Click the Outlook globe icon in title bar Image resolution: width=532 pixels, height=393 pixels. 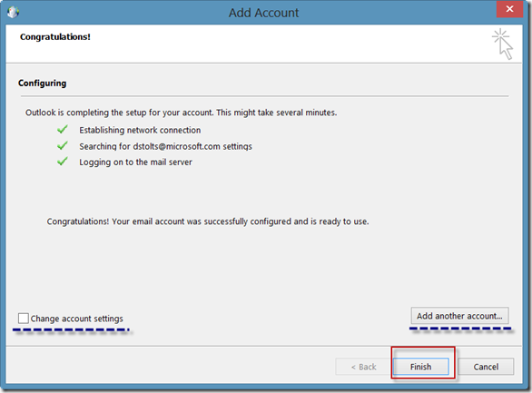coord(13,12)
